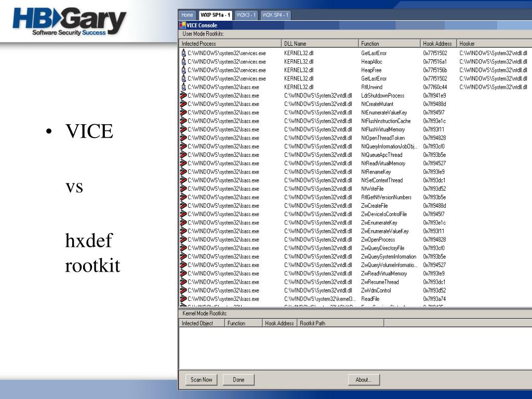
Task: Click hook icon on ZwVdmControl row
Action: [x=183, y=290]
